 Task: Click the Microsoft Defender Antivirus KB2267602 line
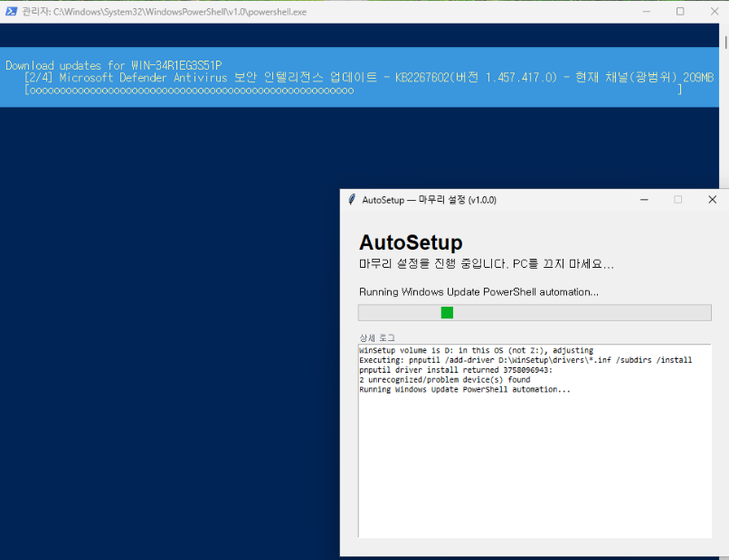coord(369,78)
